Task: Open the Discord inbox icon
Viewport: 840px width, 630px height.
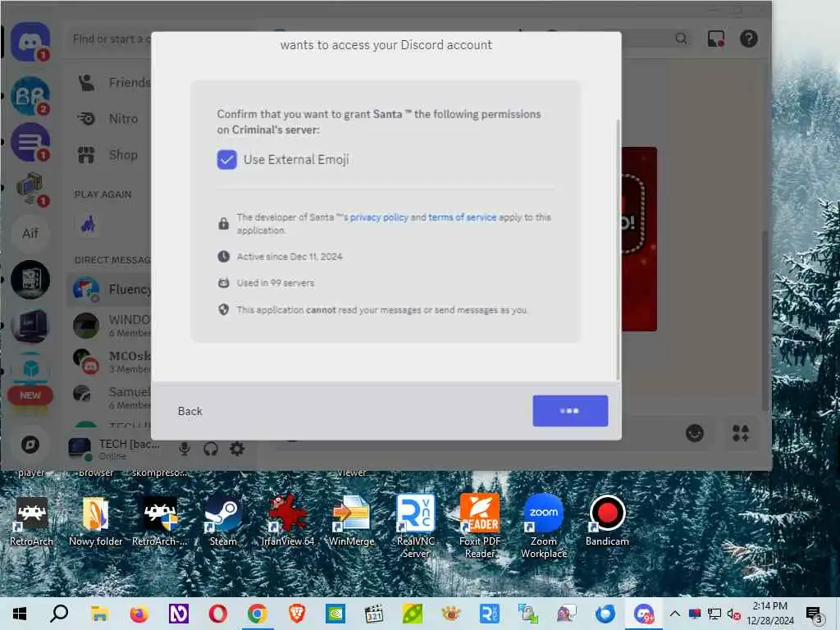Action: pos(716,39)
